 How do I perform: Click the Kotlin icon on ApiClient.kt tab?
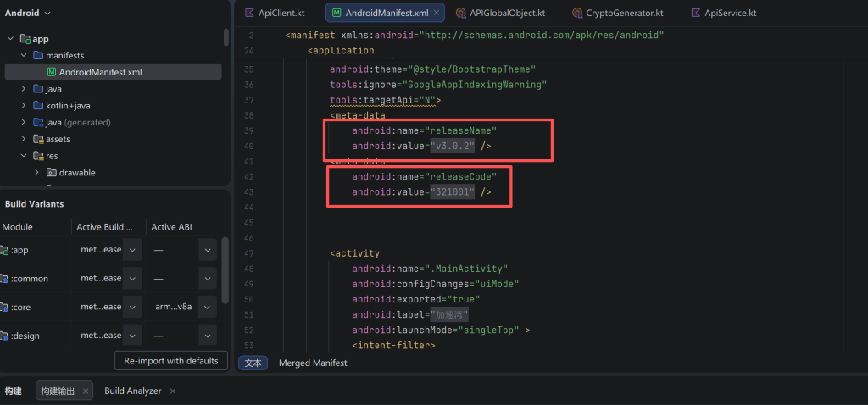pos(250,13)
